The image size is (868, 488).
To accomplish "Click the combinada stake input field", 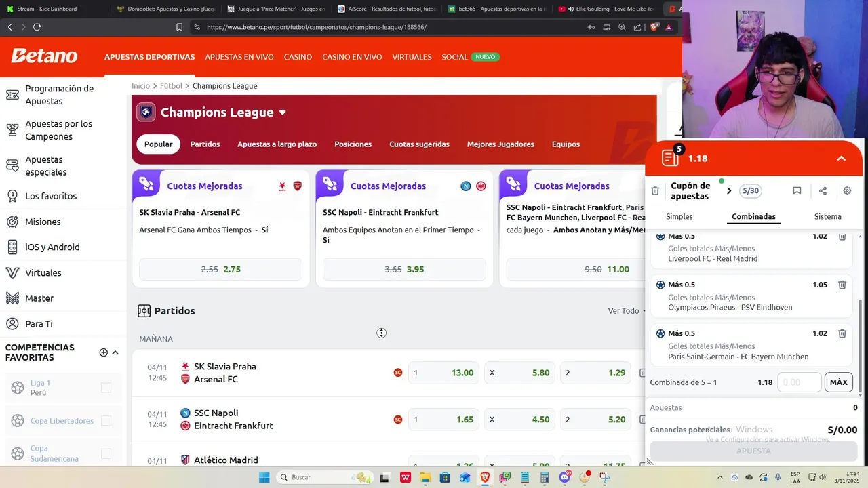I will point(800,382).
